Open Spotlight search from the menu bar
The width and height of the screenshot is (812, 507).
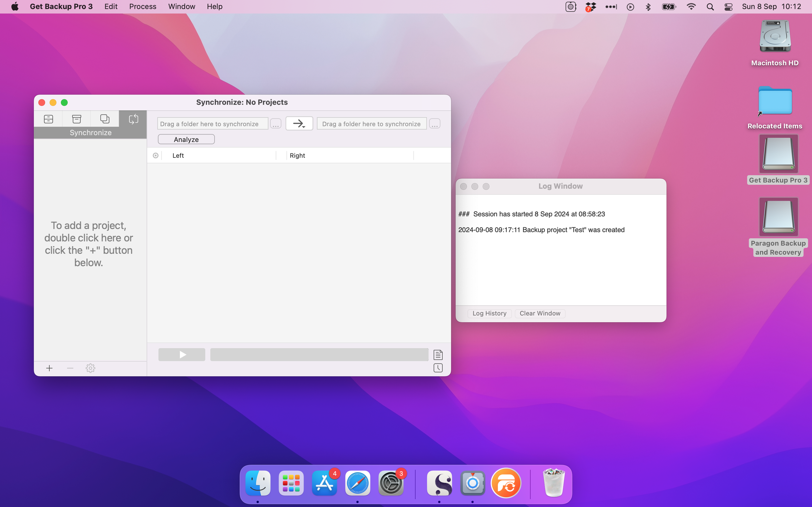click(710, 6)
